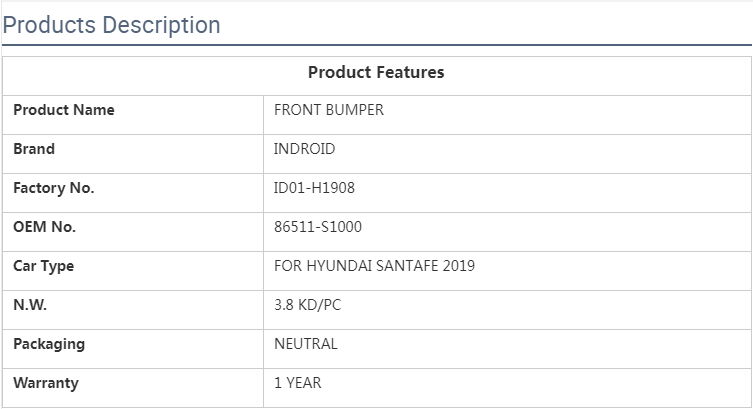Click the word Features in table header

[410, 72]
